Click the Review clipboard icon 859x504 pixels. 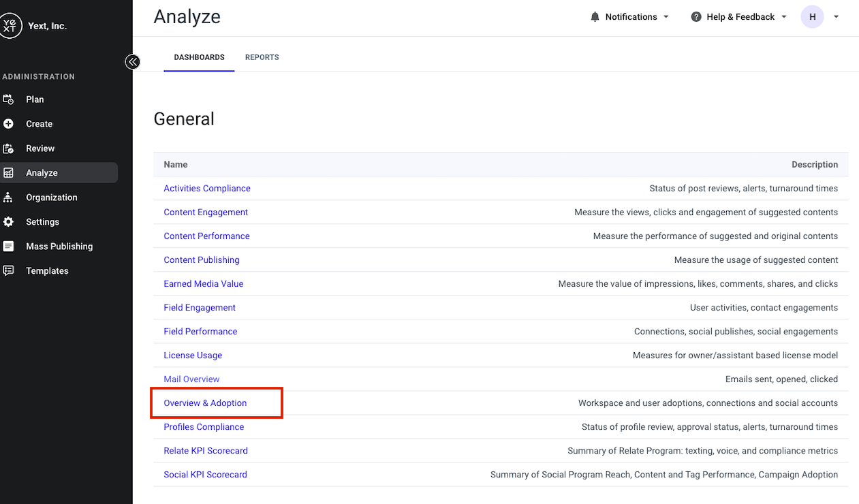click(x=8, y=148)
